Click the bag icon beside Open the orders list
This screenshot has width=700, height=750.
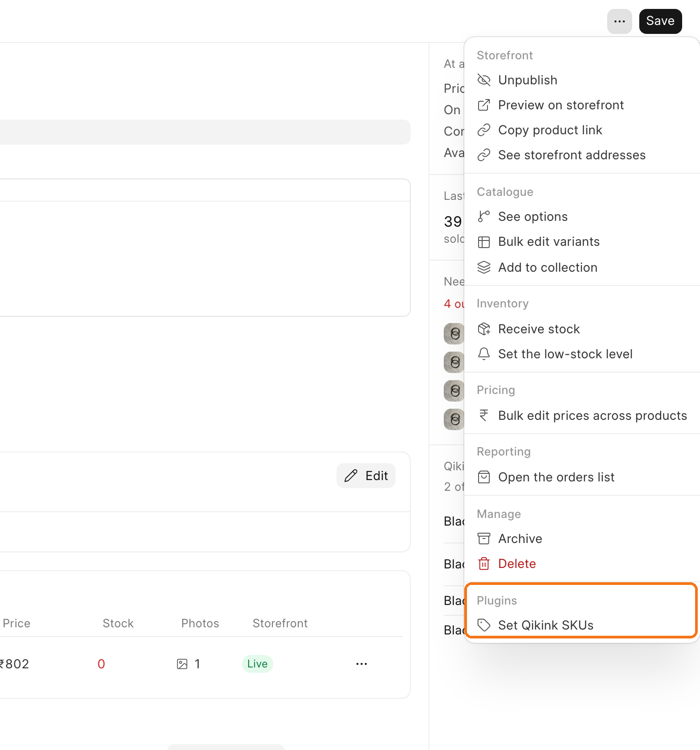pos(484,477)
